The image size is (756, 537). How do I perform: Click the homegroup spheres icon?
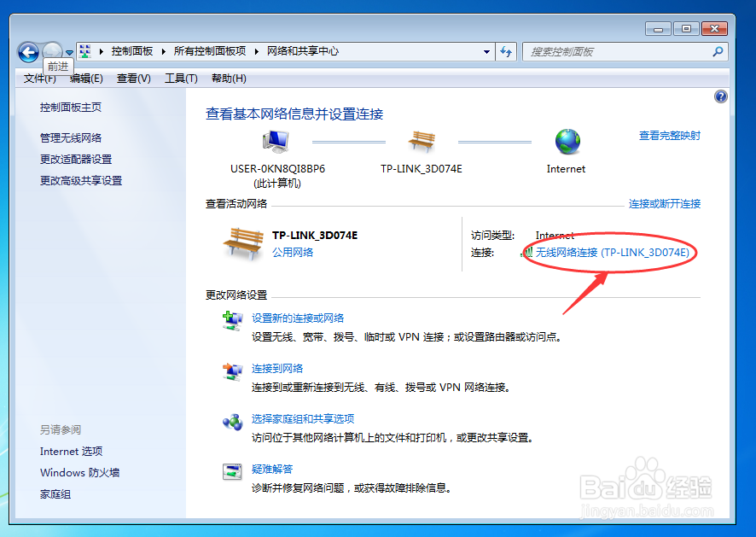[232, 422]
